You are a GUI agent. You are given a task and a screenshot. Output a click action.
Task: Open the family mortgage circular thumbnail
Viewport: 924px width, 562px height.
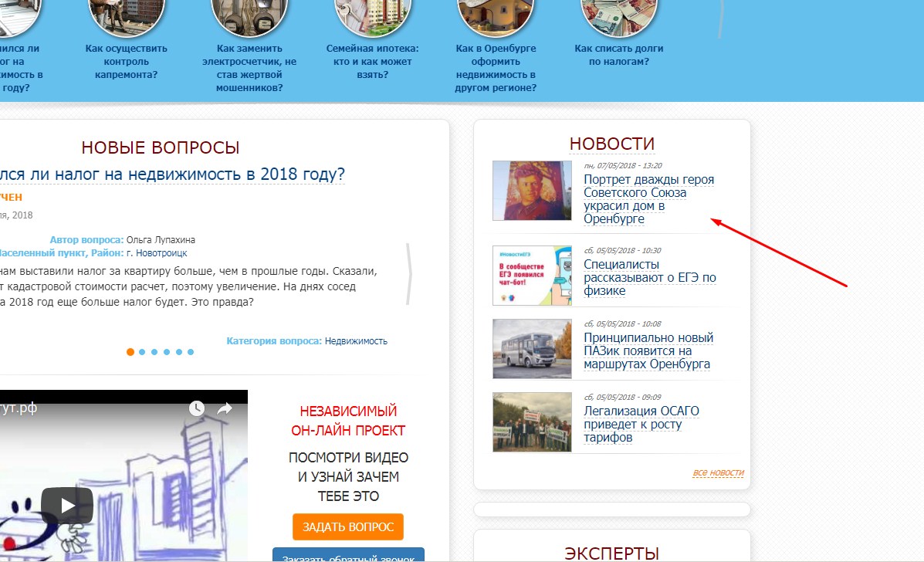(x=372, y=15)
